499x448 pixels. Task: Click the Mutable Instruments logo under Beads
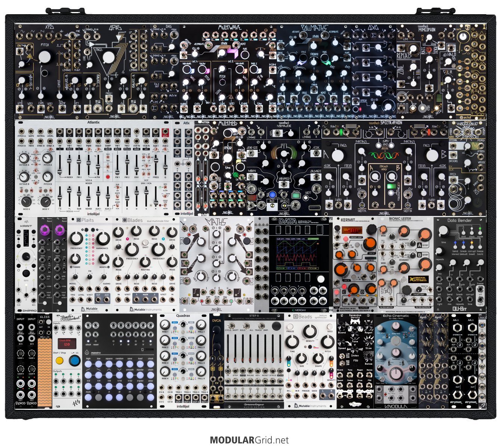(x=310, y=406)
